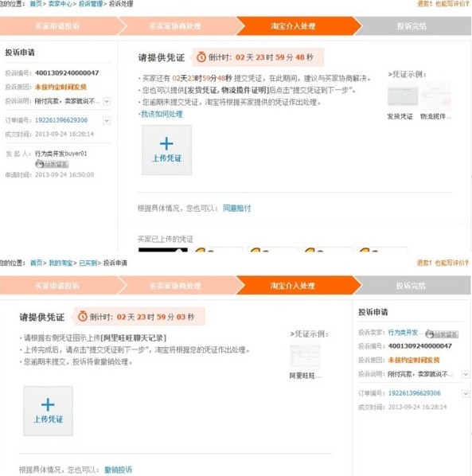Click the 撤销投诉 link

click(x=118, y=470)
